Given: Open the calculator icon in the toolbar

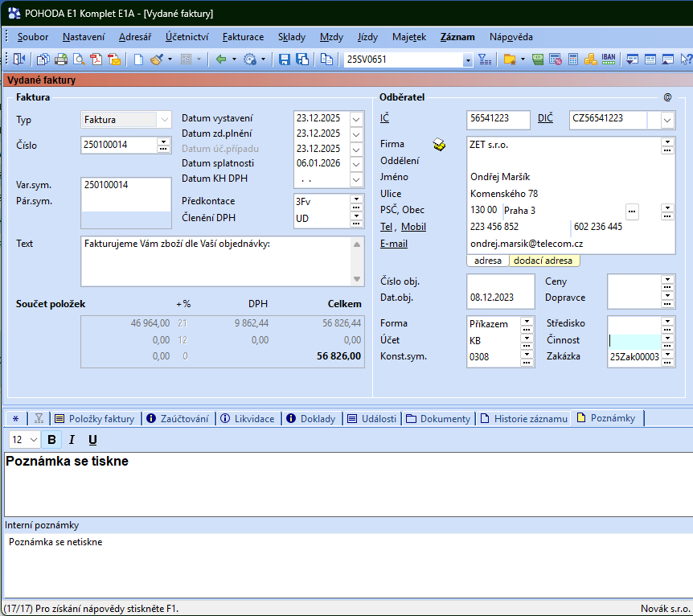Looking at the screenshot, I should click(573, 60).
